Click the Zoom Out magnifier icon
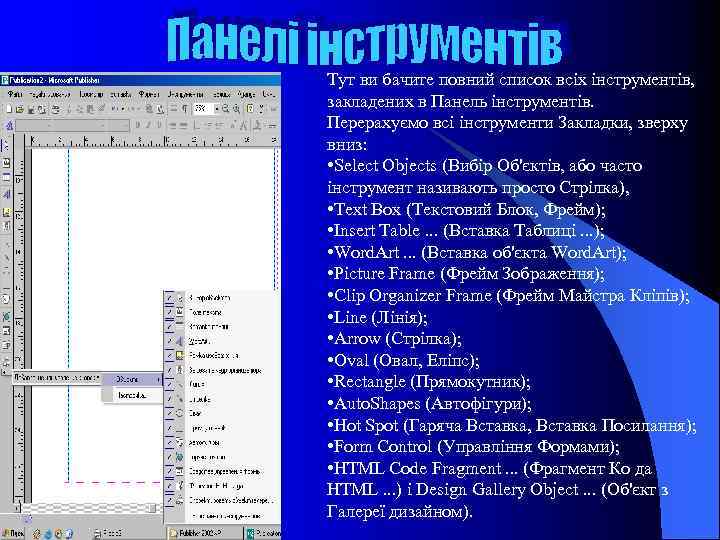 click(225, 109)
